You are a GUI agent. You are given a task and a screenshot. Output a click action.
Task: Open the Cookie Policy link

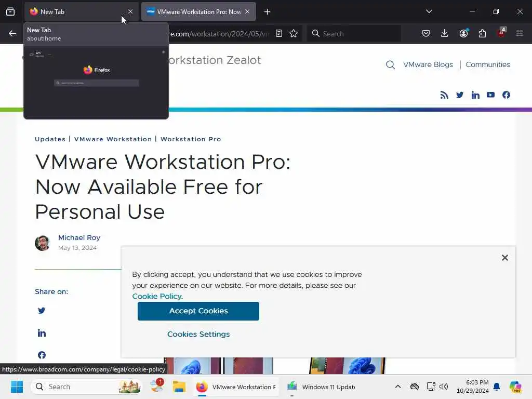(x=157, y=296)
